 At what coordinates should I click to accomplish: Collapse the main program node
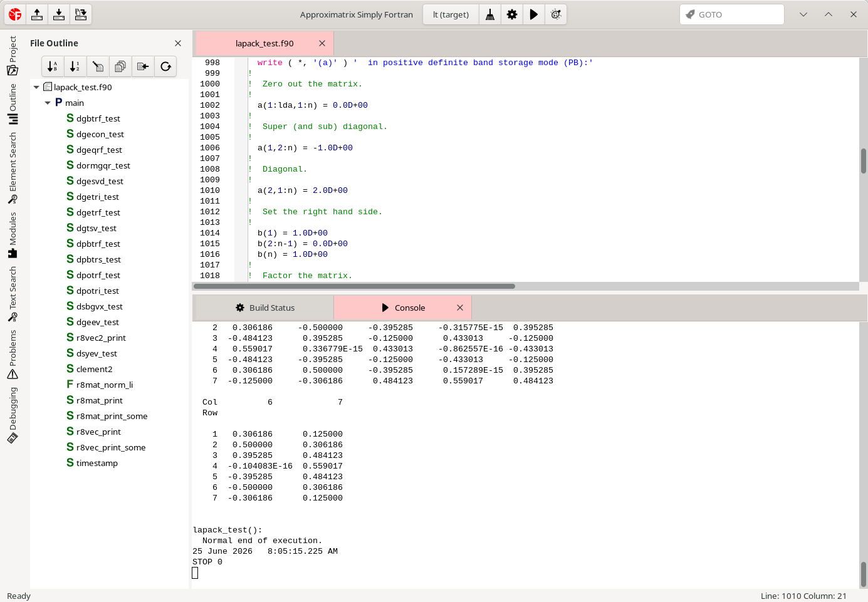[48, 103]
